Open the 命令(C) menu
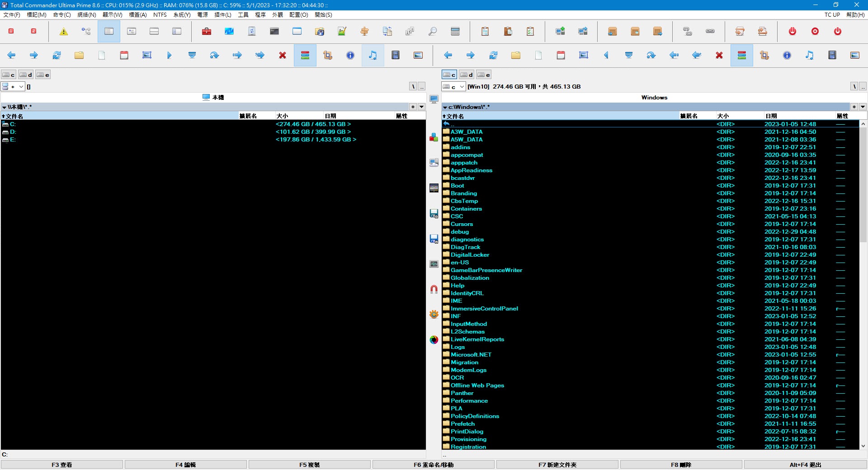Image resolution: width=868 pixels, height=470 pixels. coord(62,14)
